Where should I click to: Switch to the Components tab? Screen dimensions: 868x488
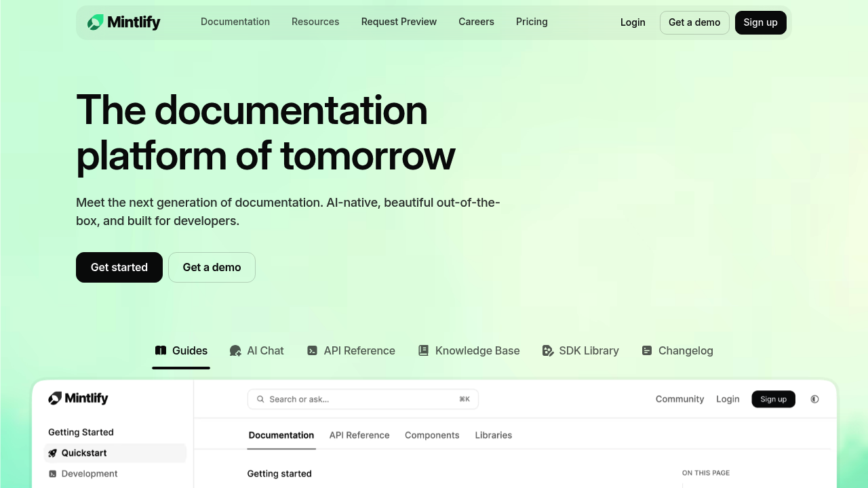click(432, 435)
